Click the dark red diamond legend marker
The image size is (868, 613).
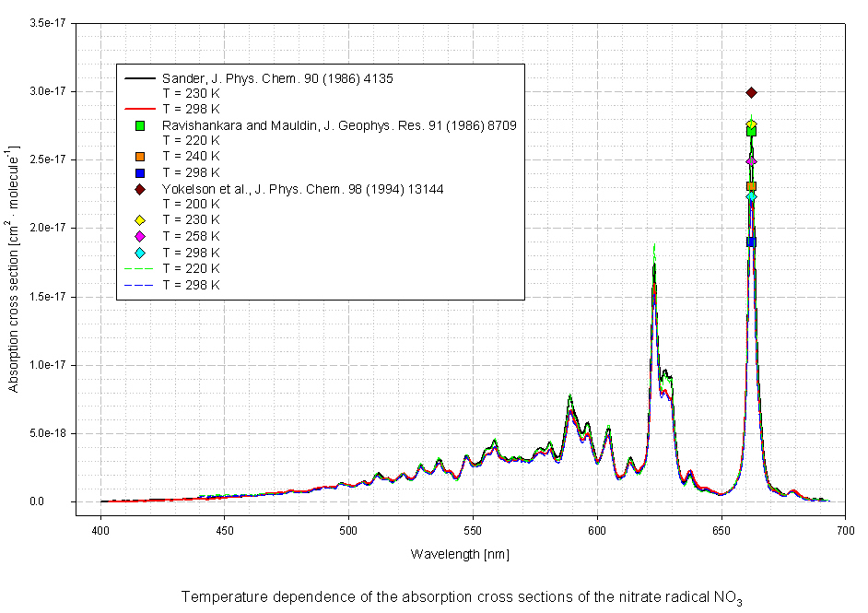point(140,189)
